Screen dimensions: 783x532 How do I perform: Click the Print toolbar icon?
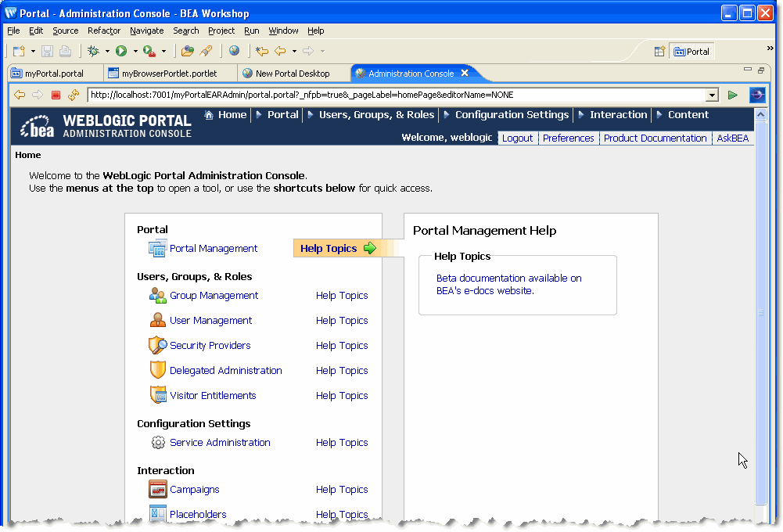(65, 51)
